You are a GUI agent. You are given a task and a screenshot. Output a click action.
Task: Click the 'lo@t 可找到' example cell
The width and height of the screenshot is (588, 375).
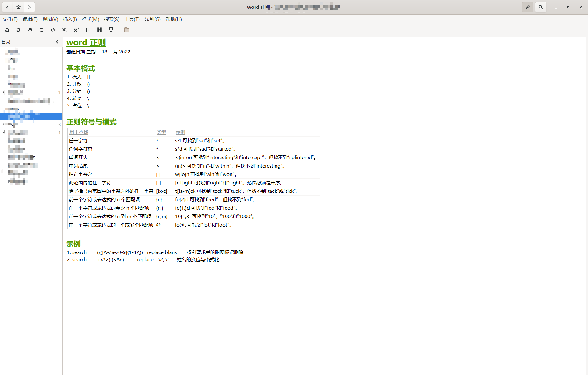247,225
